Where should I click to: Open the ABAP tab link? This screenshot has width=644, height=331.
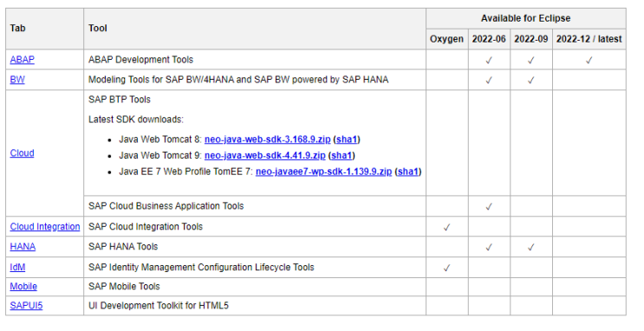[23, 60]
